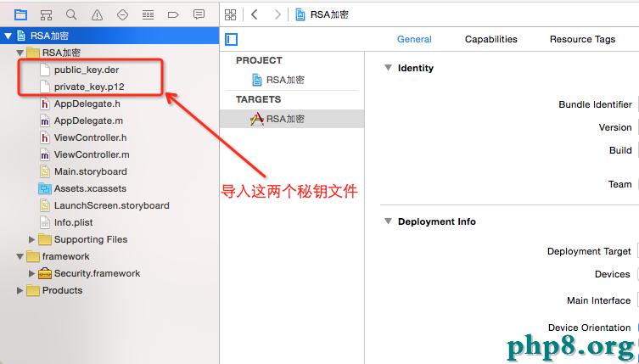This screenshot has height=364, width=639.
Task: Expand Security.framework disclosure triangle
Action: point(31,273)
